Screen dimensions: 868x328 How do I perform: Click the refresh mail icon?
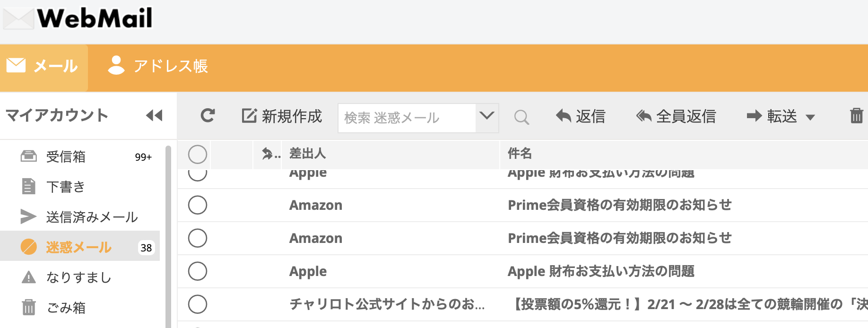click(208, 116)
